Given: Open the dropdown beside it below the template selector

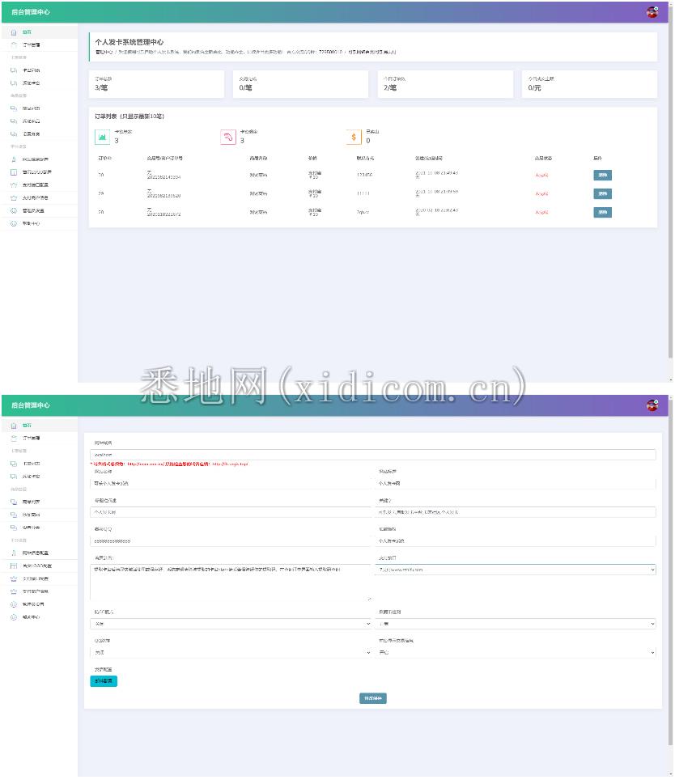Looking at the screenshot, I should pyautogui.click(x=516, y=624).
